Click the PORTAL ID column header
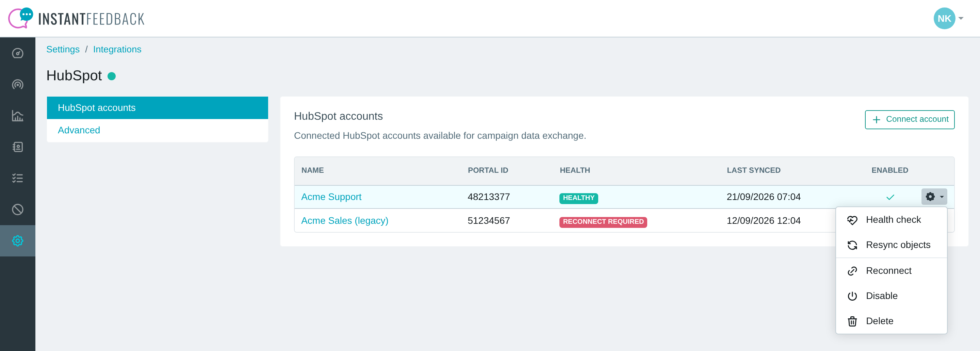Viewport: 980px width, 351px height. [x=488, y=170]
